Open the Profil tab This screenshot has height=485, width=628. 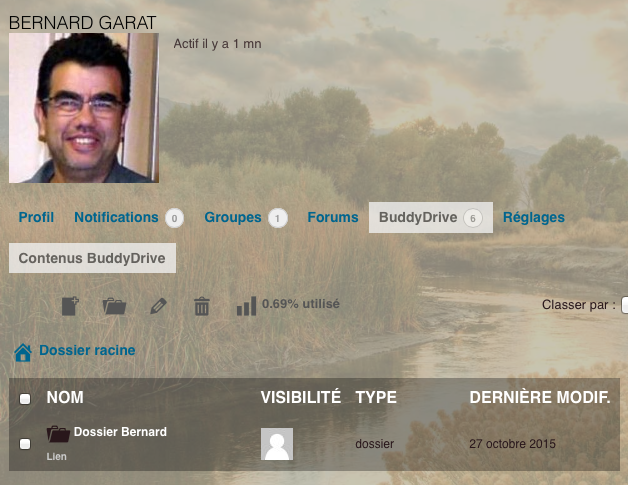click(x=36, y=217)
